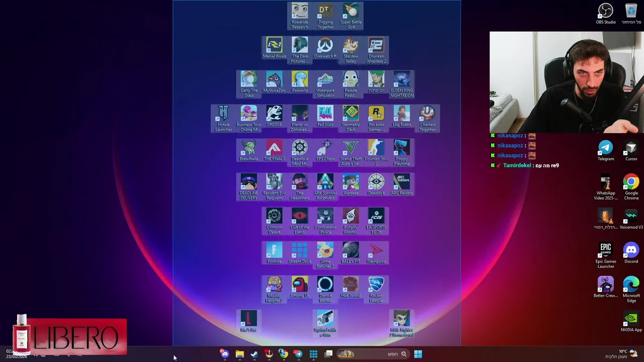Open the Squirrel with a Gun icon

[326, 324]
